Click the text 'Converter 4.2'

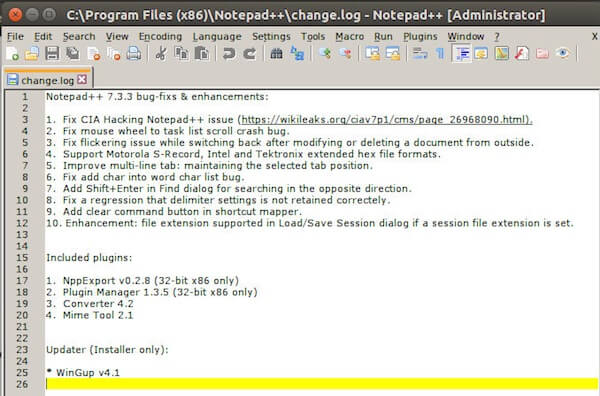pos(98,303)
